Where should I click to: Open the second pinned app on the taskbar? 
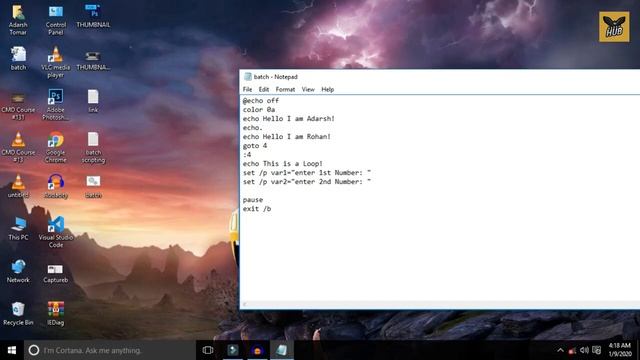pos(257,350)
